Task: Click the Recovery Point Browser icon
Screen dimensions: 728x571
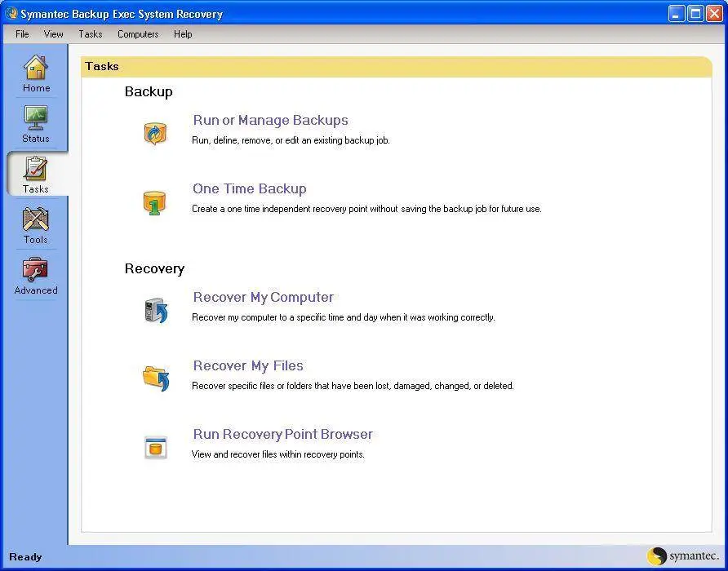Action: point(156,448)
